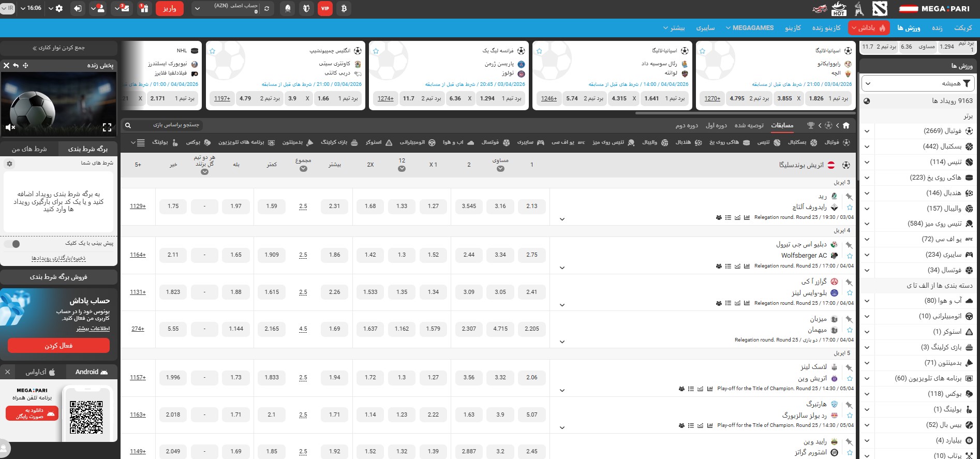
Task: Click the logout arrow icon
Action: [x=78, y=8]
